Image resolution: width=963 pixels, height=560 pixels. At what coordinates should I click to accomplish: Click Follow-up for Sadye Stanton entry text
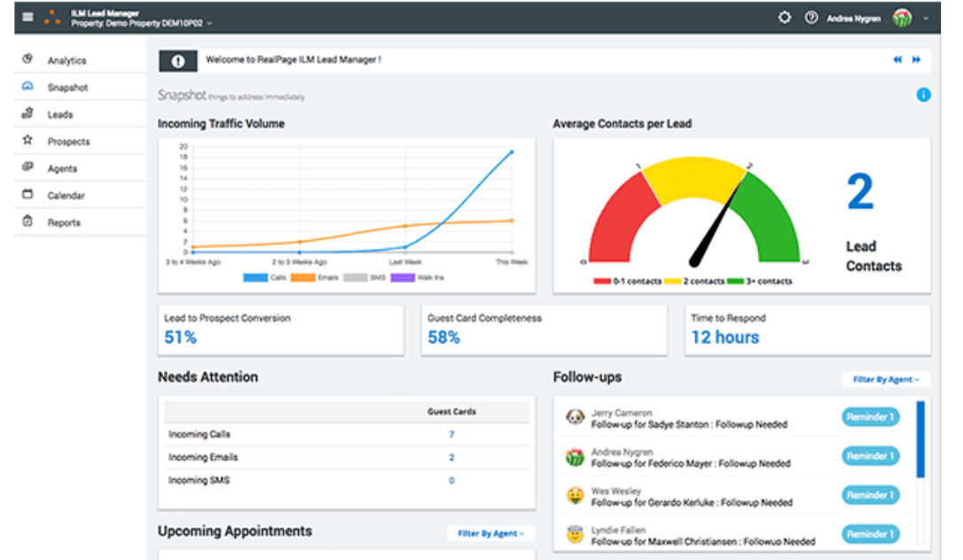tap(689, 424)
